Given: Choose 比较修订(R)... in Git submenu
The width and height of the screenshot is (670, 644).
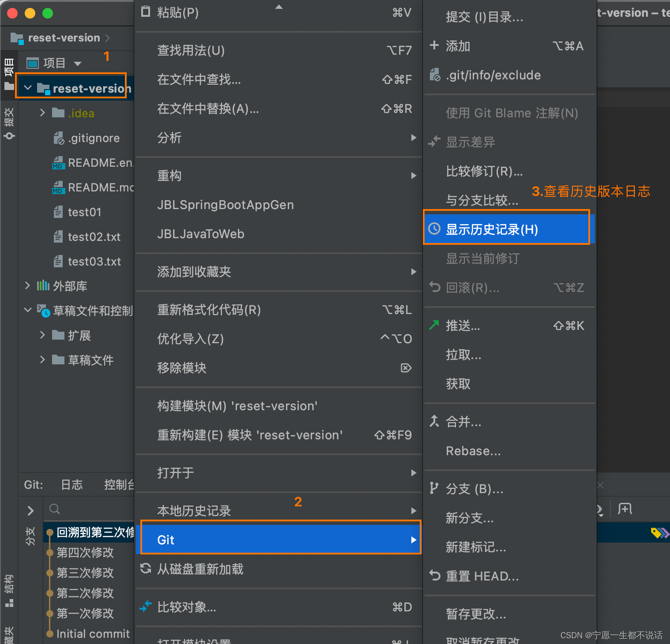Looking at the screenshot, I should (x=510, y=171).
